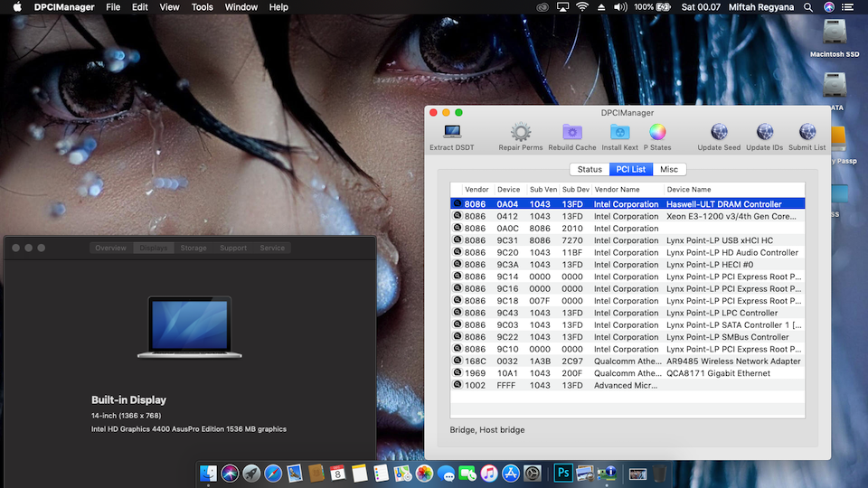Viewport: 868px width, 488px height.
Task: Sort the list by Device Name column
Action: pos(689,190)
